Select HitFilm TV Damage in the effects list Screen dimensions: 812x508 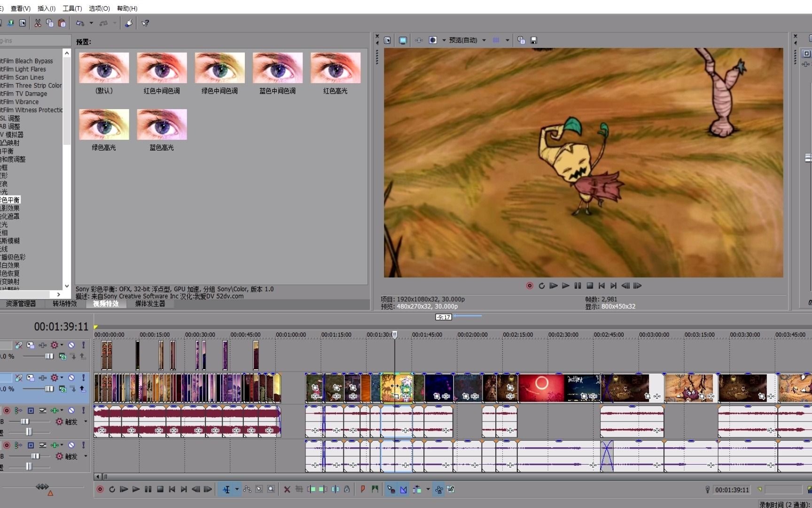[23, 94]
